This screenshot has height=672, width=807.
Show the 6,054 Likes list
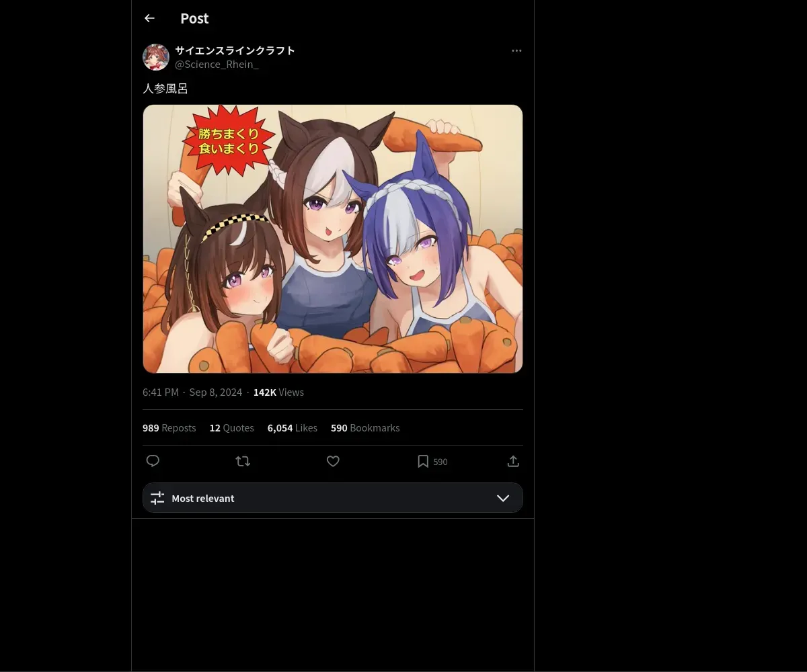pyautogui.click(x=293, y=428)
